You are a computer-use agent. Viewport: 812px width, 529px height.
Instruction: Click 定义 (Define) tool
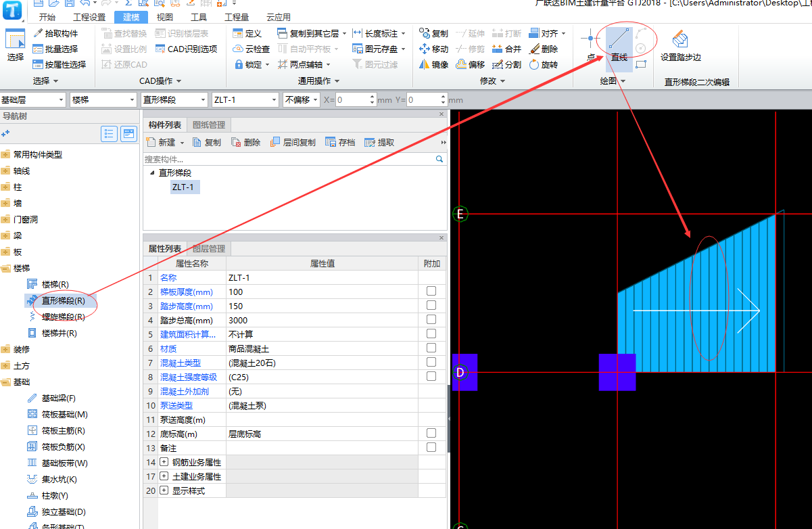point(247,33)
